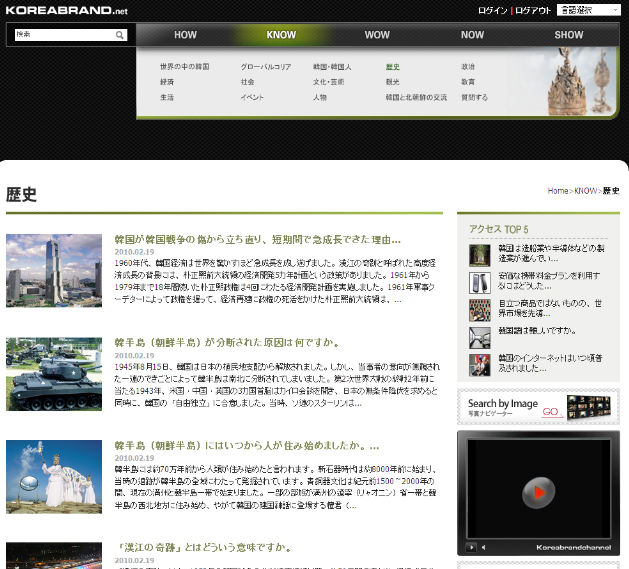The image size is (629, 569).
Task: Open TOP 5 link 韓国のインターネットはいつ頃
Action: pos(550,363)
